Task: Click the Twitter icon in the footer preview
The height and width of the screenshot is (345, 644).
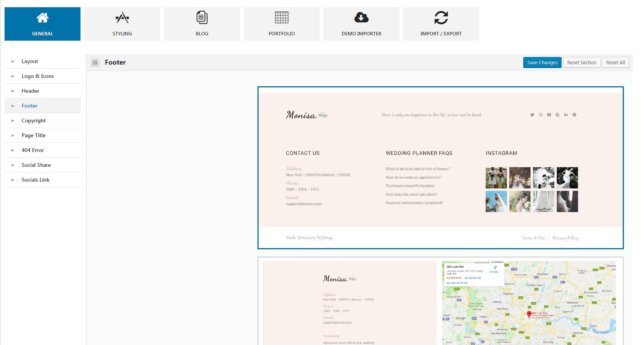Action: coord(532,115)
